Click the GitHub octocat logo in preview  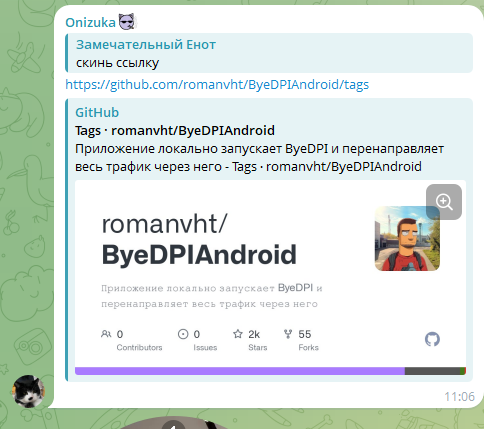click(432, 339)
